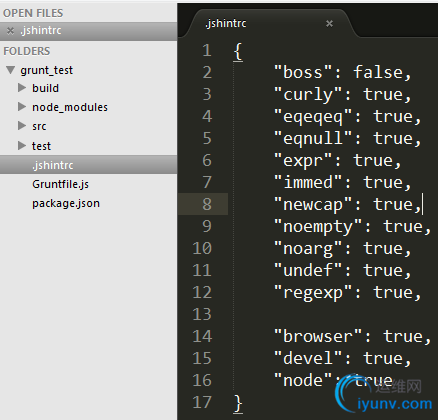438x420 pixels.
Task: Click the "boss" key
Action: coord(303,72)
